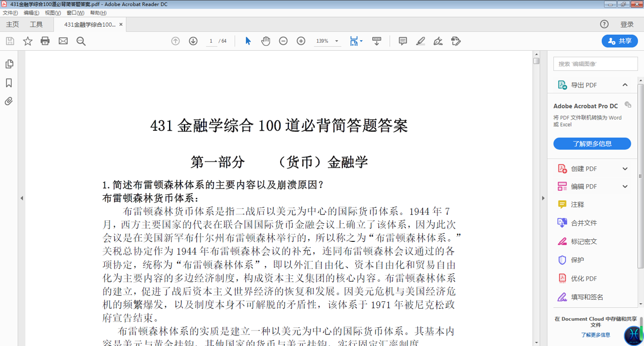Copy icon next to Adobe Acrobat Pro DC
The image size is (644, 346).
coord(628,105)
